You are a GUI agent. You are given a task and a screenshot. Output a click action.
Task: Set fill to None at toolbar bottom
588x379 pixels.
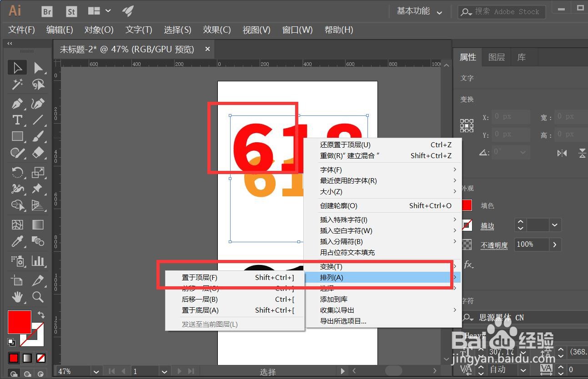[40, 358]
